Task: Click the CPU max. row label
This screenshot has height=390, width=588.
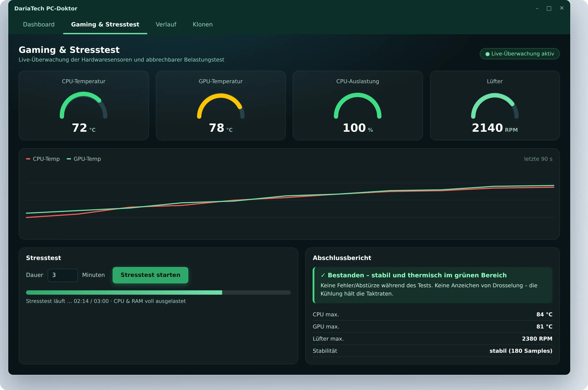Action: pos(326,314)
